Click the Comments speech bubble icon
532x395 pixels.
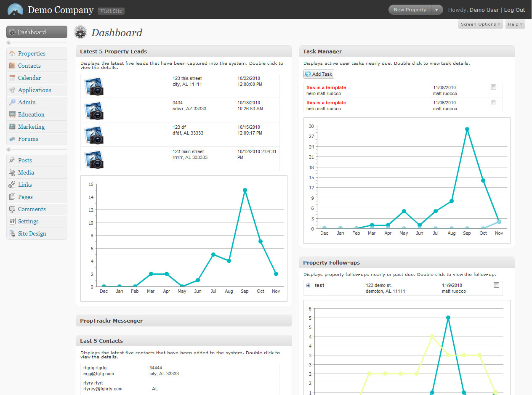(12, 209)
